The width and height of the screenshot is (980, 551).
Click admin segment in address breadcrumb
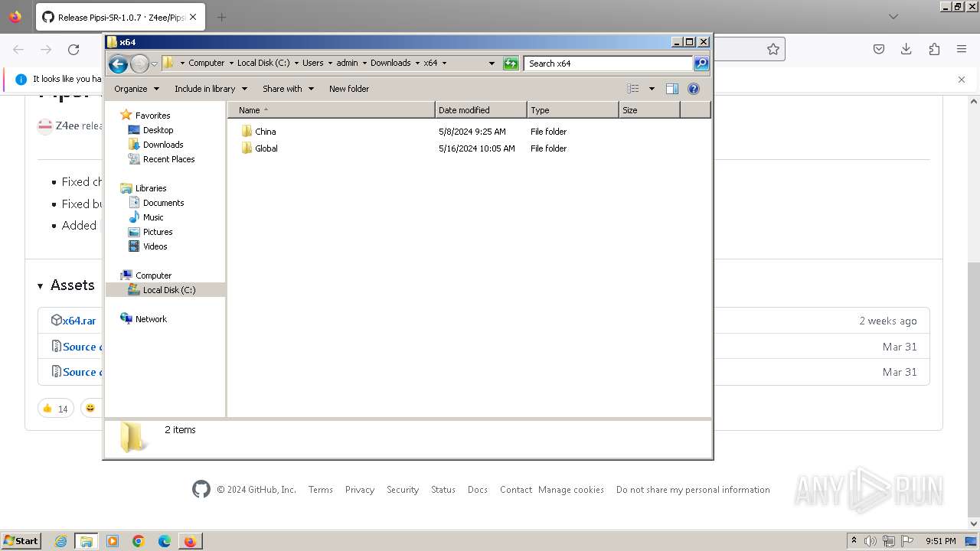[x=347, y=63]
